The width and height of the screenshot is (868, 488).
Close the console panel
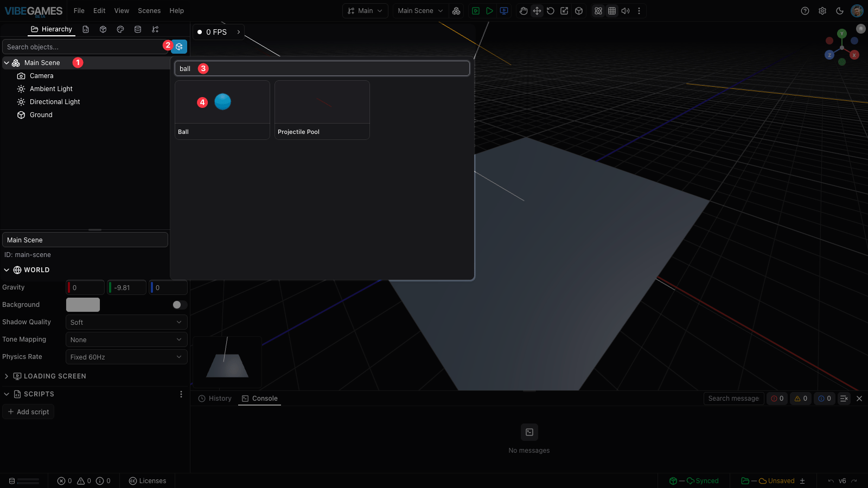click(859, 399)
